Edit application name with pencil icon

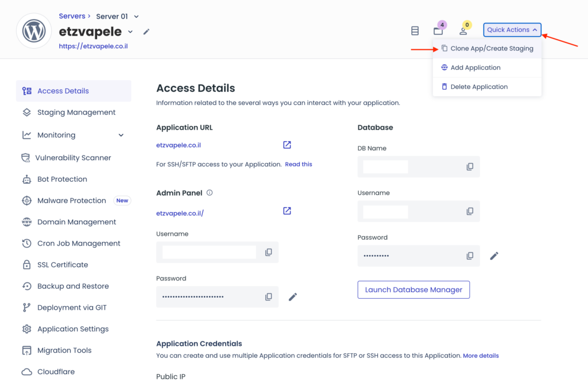pyautogui.click(x=146, y=32)
